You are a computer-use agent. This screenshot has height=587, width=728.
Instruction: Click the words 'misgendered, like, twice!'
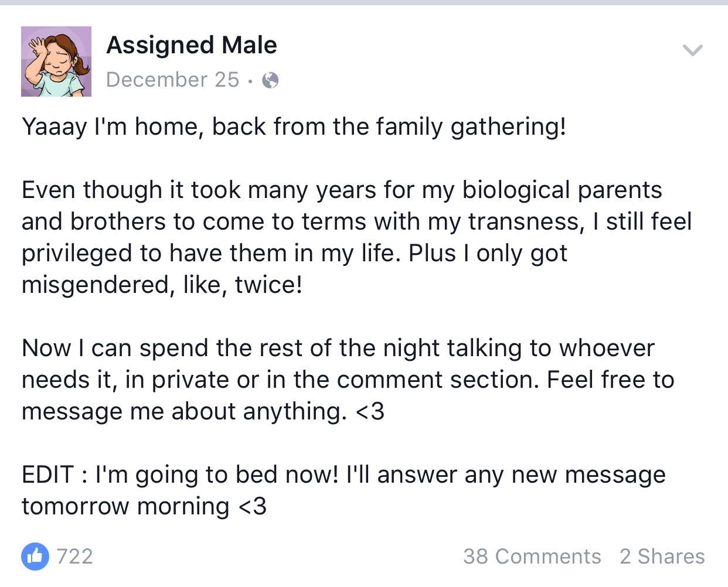(x=162, y=285)
